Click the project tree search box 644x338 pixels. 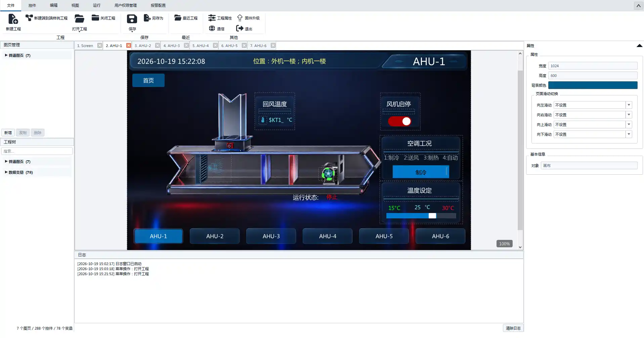pos(37,151)
